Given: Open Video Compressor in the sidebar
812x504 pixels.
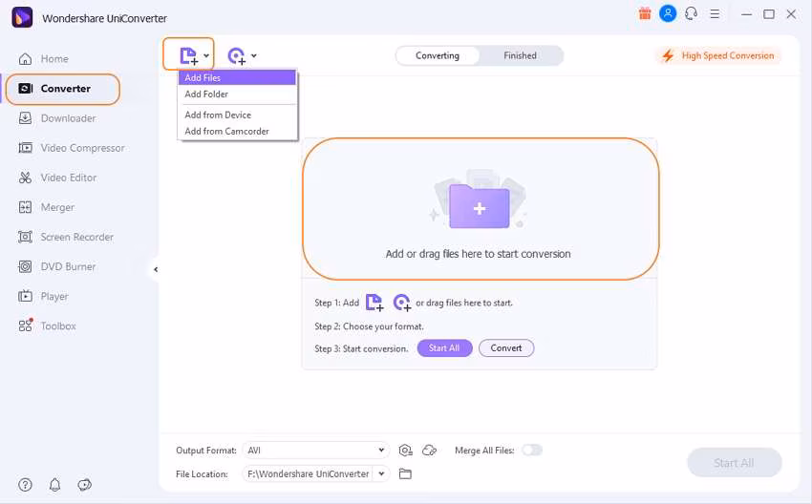Looking at the screenshot, I should coord(72,148).
